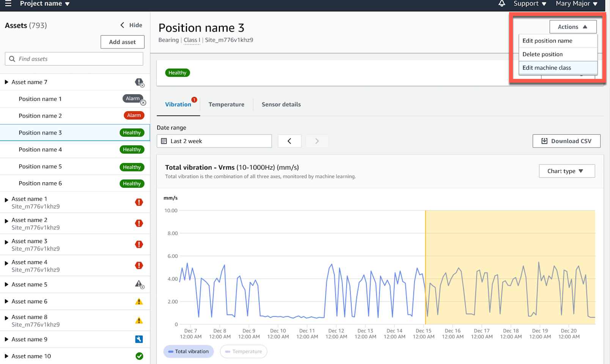Open the Actions dropdown menu
This screenshot has height=364, width=610.
point(572,27)
